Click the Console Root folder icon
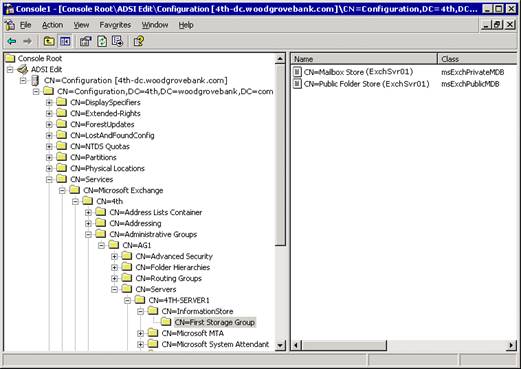This screenshot has width=521, height=369. pos(10,58)
